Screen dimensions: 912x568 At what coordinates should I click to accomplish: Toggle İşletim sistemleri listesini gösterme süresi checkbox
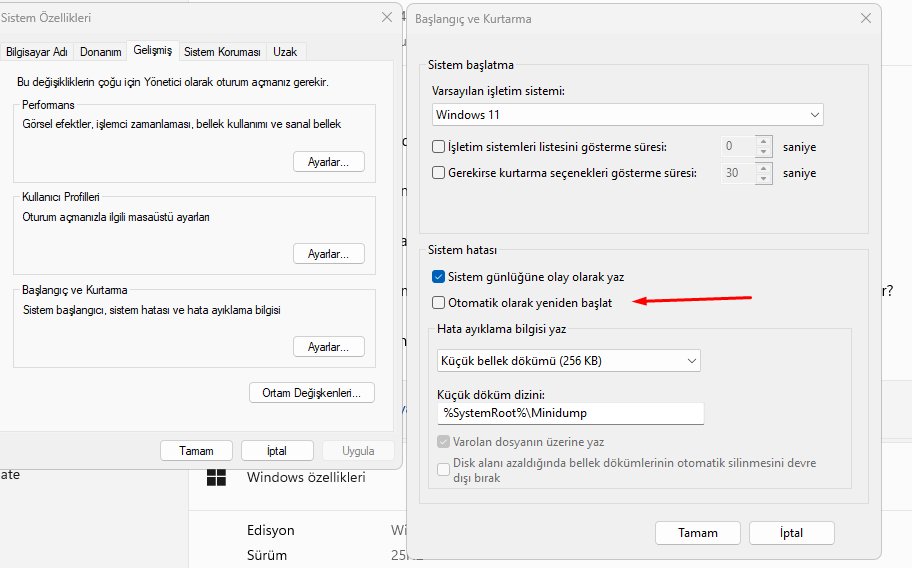point(439,147)
